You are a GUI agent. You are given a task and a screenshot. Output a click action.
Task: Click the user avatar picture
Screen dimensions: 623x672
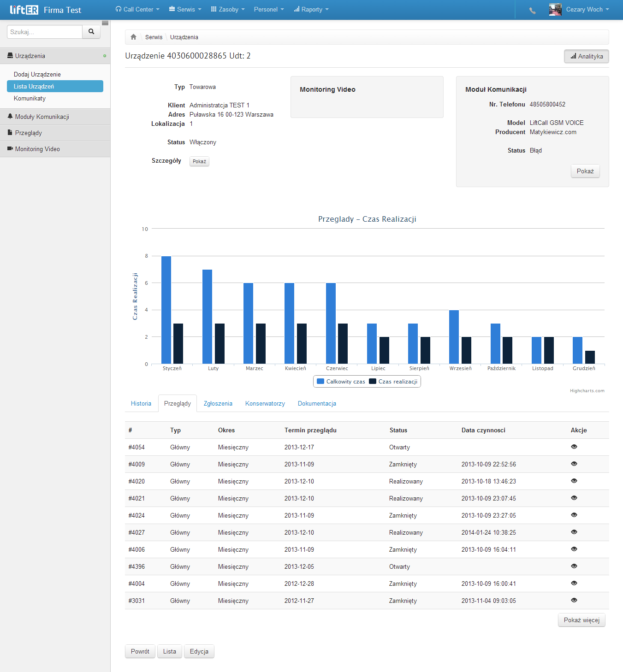pyautogui.click(x=555, y=10)
